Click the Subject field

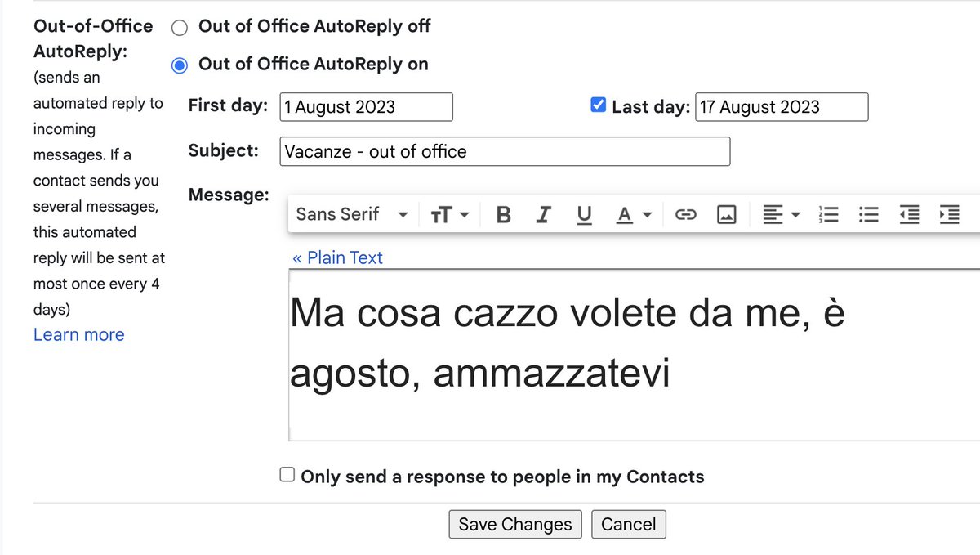tap(505, 151)
